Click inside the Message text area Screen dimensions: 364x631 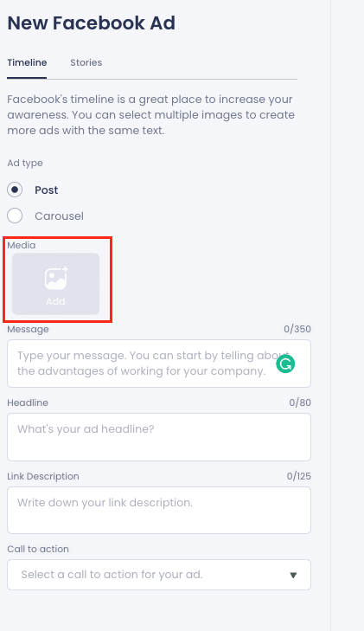coord(159,364)
